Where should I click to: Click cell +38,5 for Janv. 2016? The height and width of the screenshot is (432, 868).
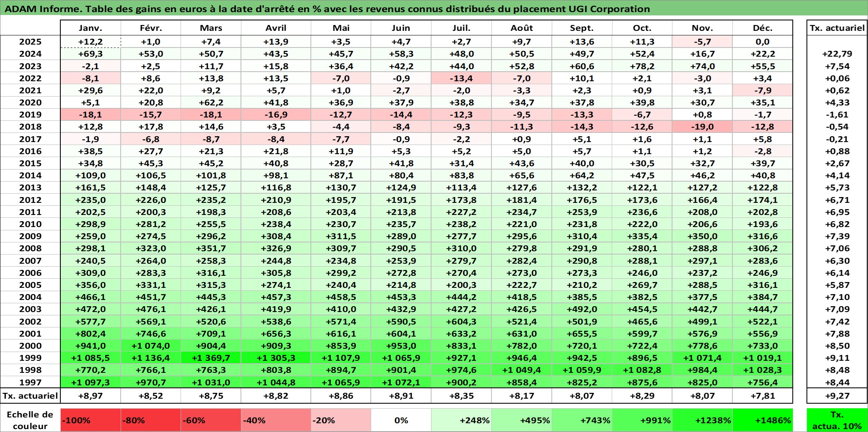coord(91,151)
